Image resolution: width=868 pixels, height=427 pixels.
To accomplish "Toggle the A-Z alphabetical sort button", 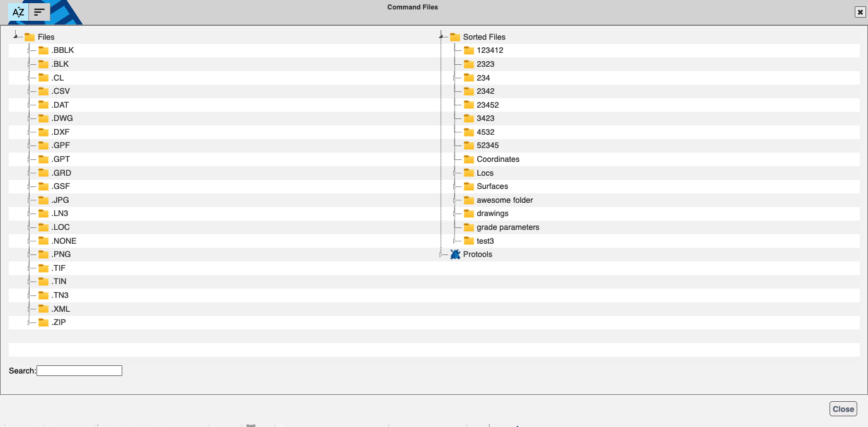I will pos(18,12).
